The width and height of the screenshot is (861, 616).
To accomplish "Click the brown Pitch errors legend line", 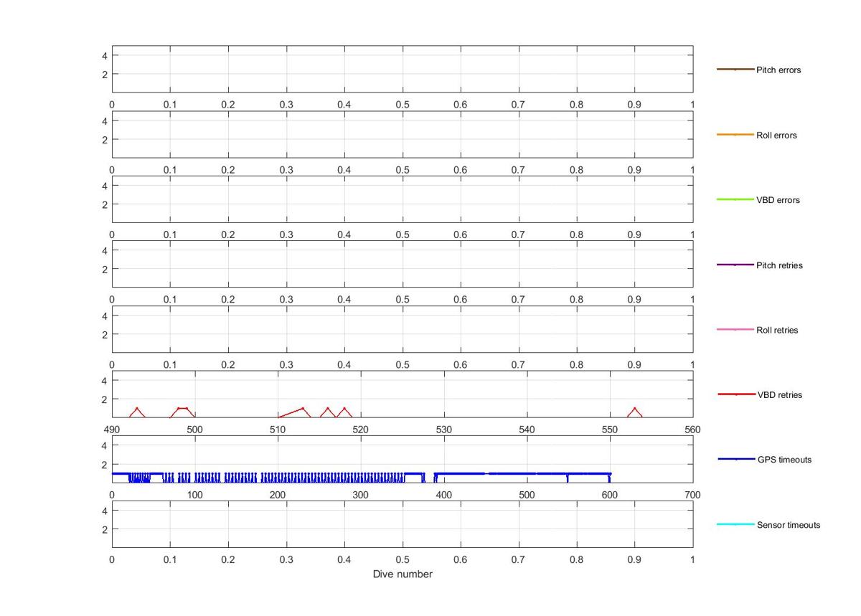I will pos(735,70).
